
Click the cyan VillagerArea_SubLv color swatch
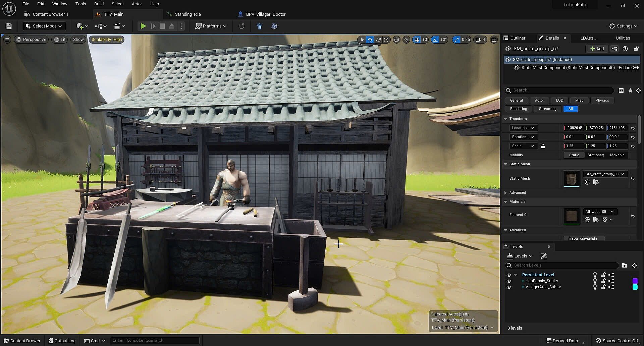pyautogui.click(x=635, y=287)
